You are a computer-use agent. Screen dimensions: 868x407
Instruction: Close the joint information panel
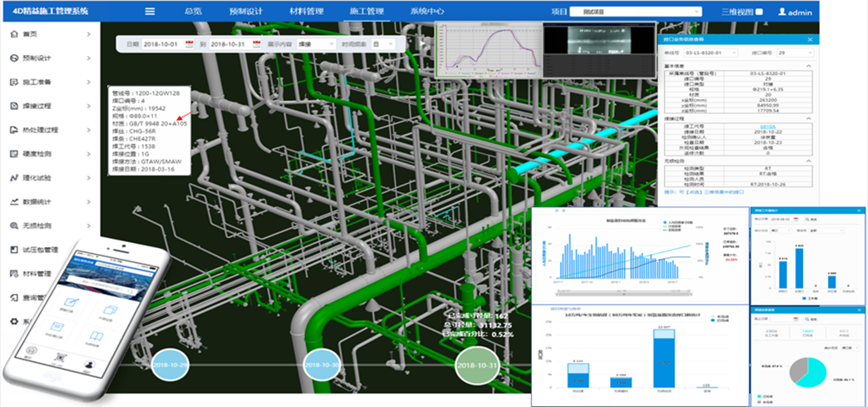coord(811,39)
